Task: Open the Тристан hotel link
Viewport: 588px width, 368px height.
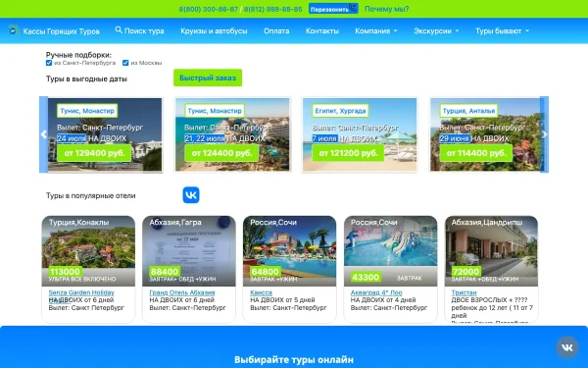Action: tap(464, 292)
